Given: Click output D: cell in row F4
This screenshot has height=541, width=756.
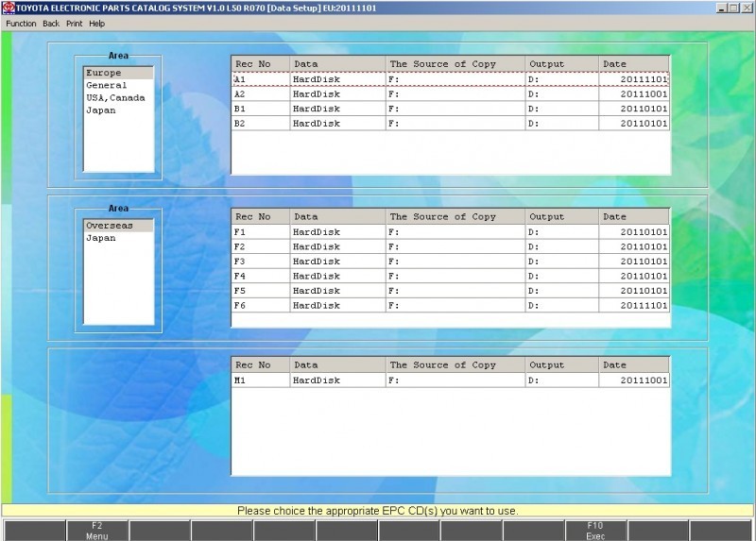Looking at the screenshot, I should pyautogui.click(x=561, y=276).
